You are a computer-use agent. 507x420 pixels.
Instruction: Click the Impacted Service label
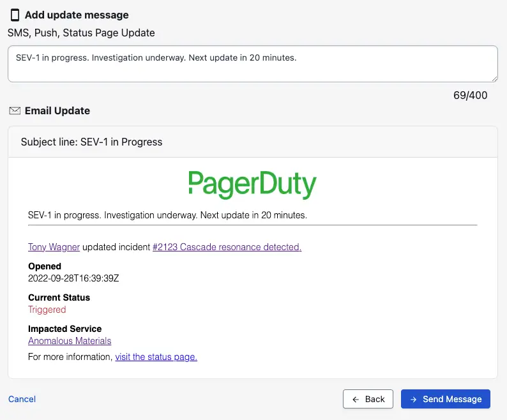click(64, 329)
